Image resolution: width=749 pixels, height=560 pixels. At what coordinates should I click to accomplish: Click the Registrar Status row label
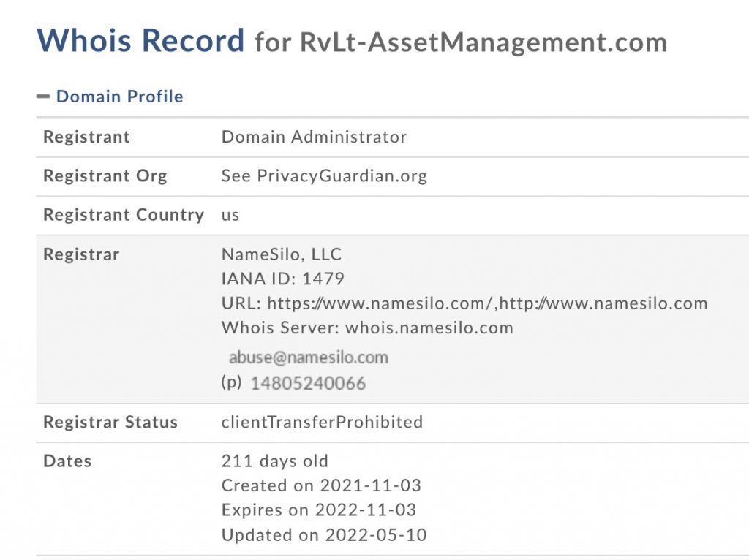(110, 423)
